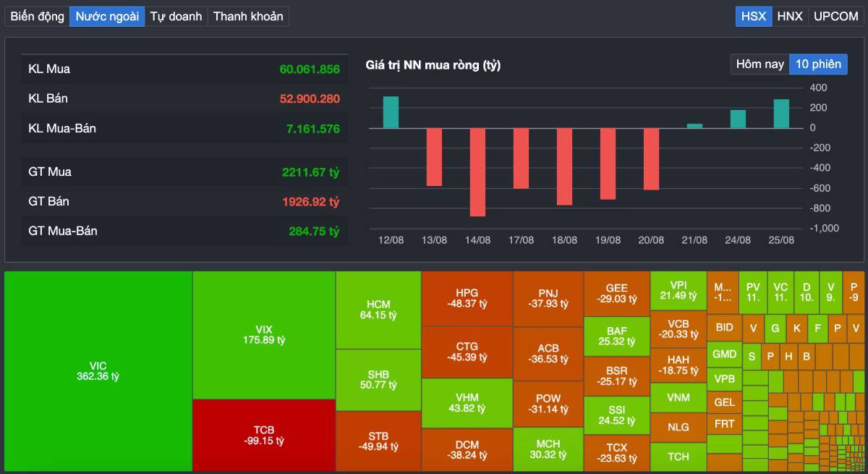Screen dimensions: 868x474
Task: Click the KL Bán value 52.900.280
Action: [310, 98]
